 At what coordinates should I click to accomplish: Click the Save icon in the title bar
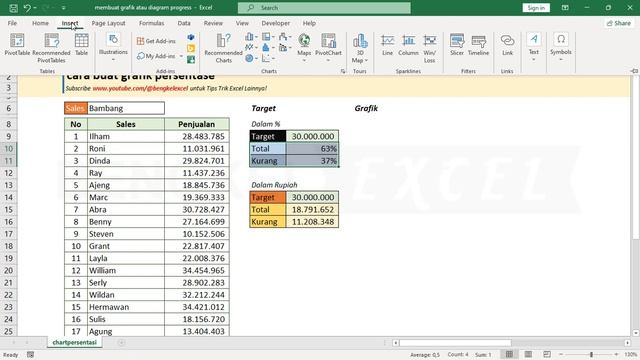click(13, 8)
